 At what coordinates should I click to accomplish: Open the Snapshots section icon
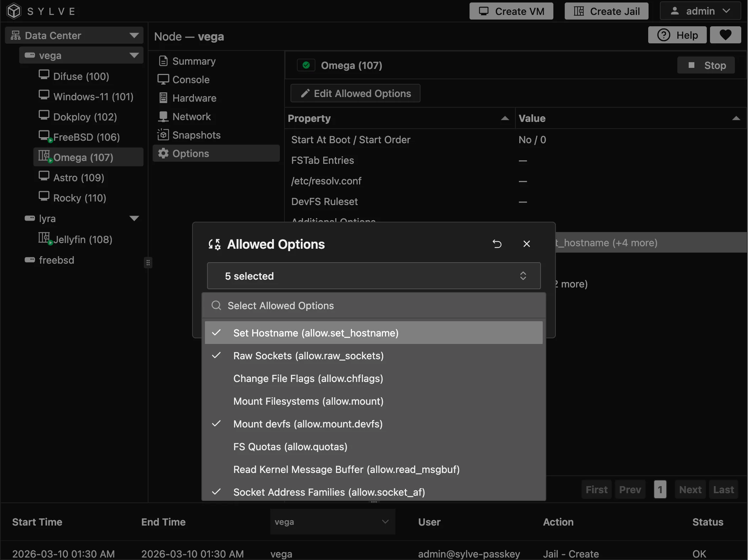(163, 135)
